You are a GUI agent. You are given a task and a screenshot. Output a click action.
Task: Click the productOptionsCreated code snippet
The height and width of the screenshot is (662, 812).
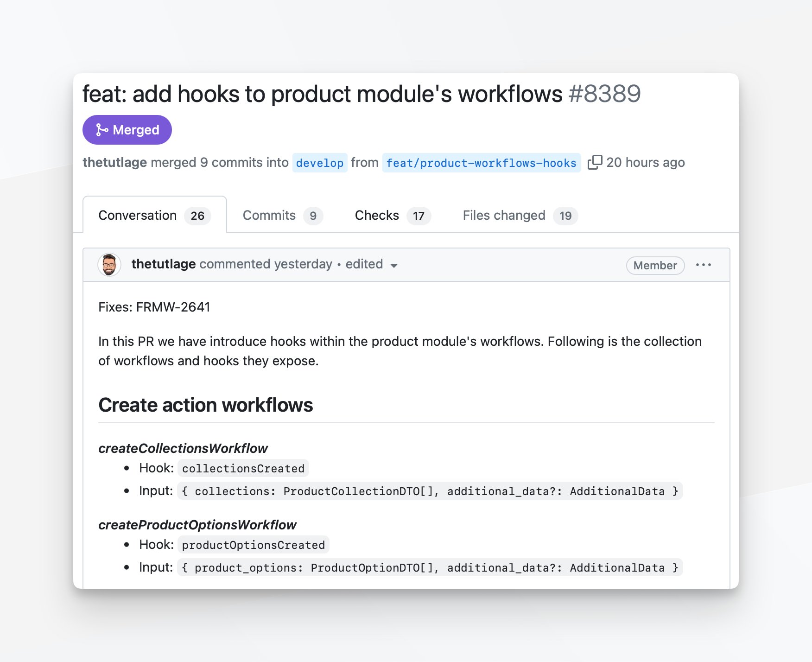click(254, 545)
